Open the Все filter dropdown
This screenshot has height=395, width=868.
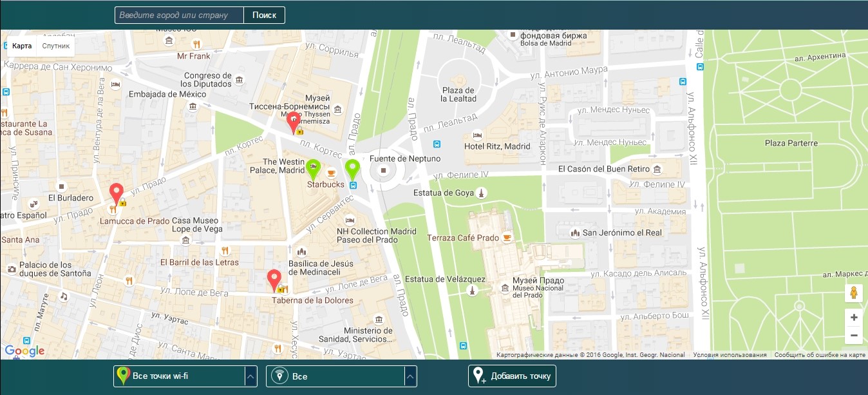341,376
